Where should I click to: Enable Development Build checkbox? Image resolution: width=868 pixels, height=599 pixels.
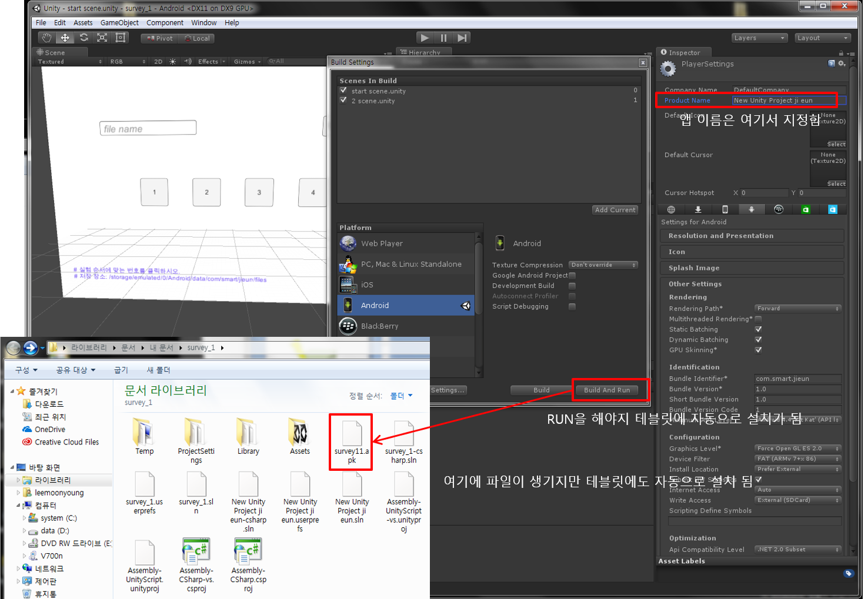572,286
